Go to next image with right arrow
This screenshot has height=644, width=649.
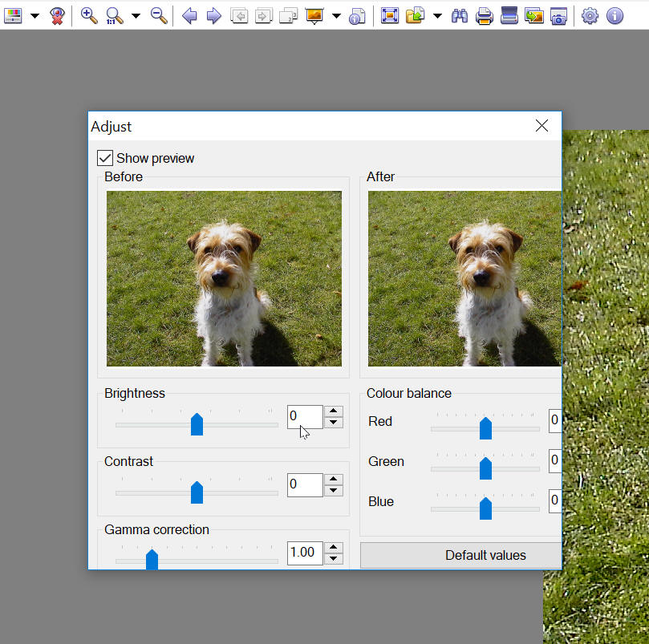[x=214, y=15]
